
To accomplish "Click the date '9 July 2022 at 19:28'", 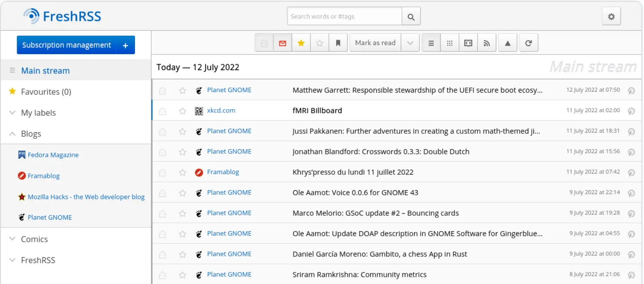I will point(594,213).
